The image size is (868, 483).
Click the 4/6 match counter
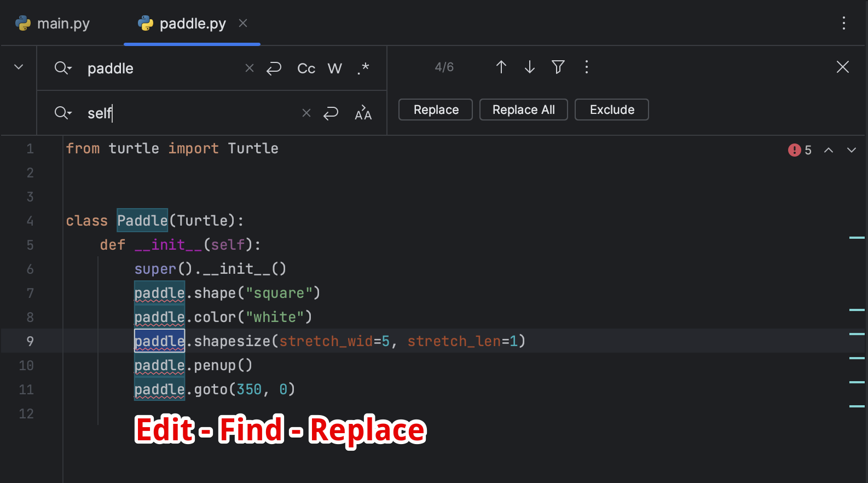pyautogui.click(x=444, y=67)
